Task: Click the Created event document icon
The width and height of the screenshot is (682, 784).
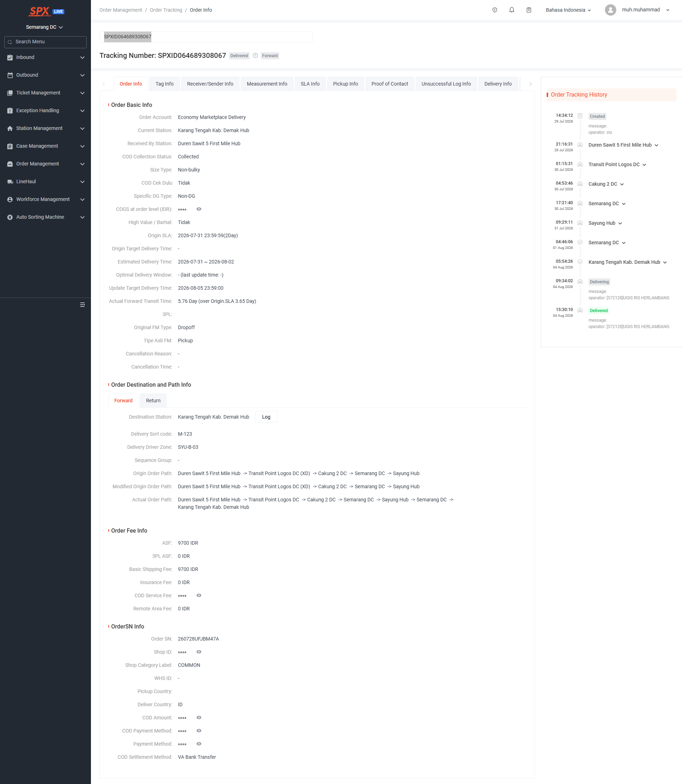Action: tap(580, 116)
